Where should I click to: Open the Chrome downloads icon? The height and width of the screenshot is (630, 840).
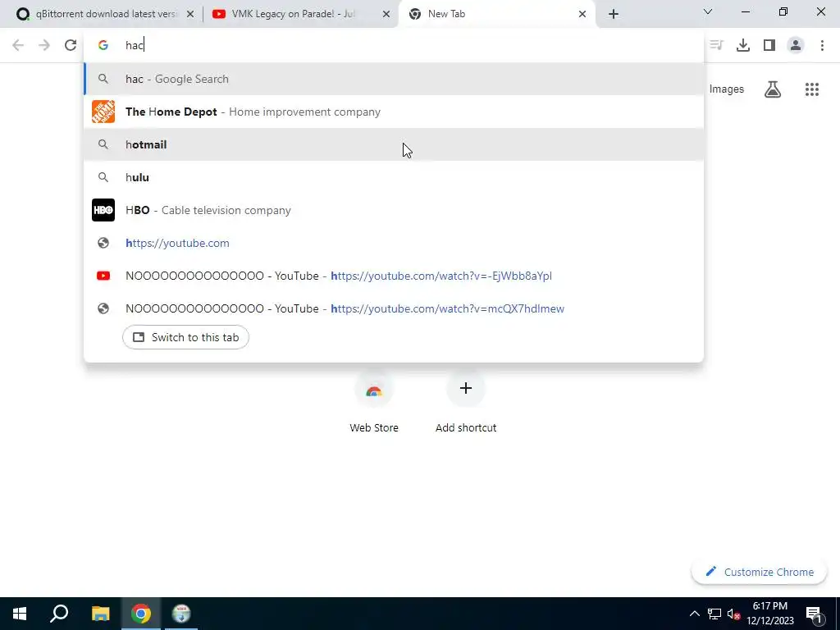point(743,45)
